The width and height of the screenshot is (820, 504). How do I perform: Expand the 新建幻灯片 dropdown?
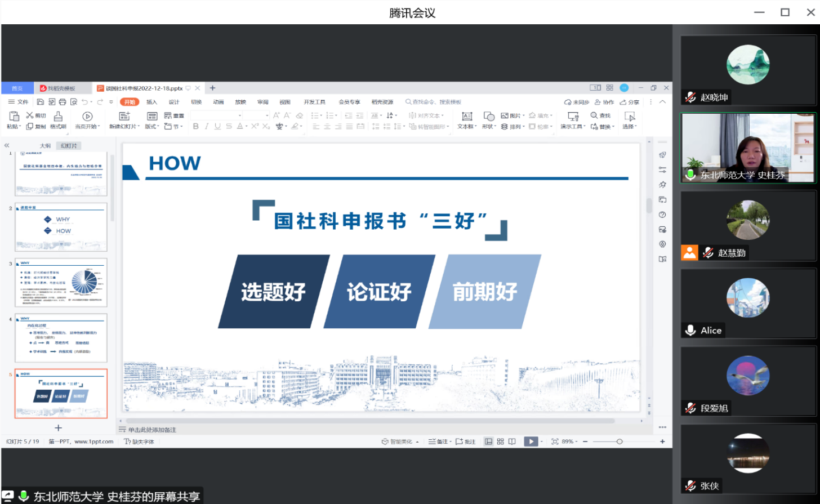click(125, 127)
